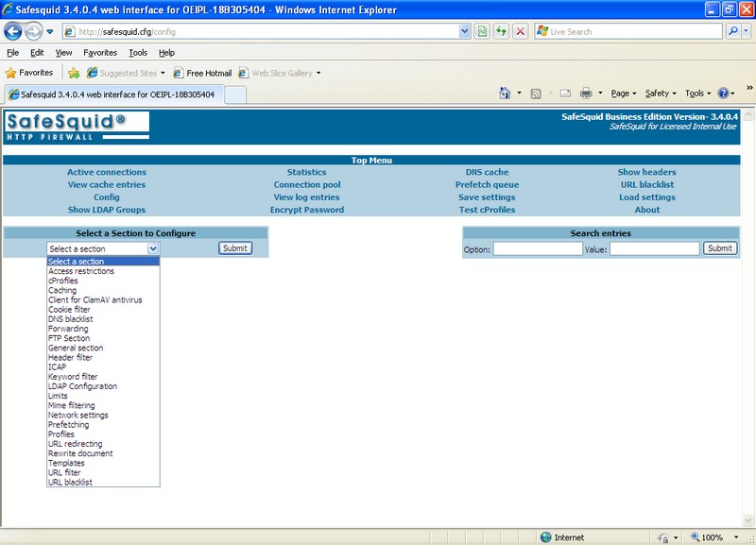
Task: Open the Save settings link
Action: point(487,197)
